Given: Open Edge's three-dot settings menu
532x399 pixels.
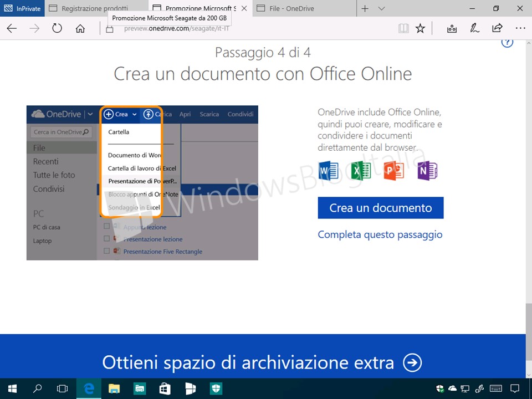Looking at the screenshot, I should [x=520, y=28].
